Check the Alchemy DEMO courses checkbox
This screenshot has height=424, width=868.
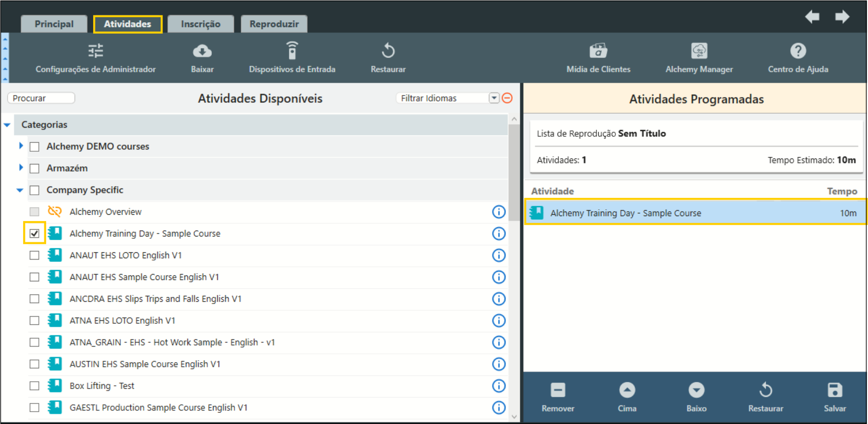pos(34,146)
